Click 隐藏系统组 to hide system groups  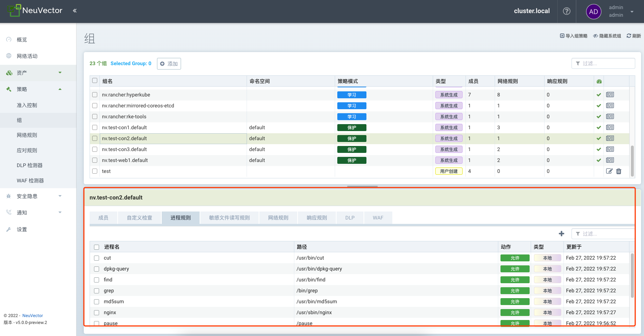coord(607,36)
